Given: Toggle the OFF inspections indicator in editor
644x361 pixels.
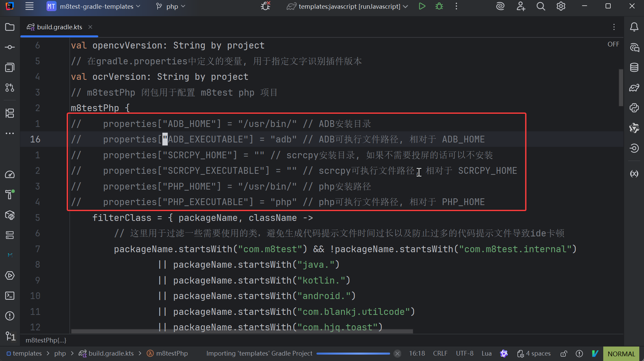Looking at the screenshot, I should (613, 44).
